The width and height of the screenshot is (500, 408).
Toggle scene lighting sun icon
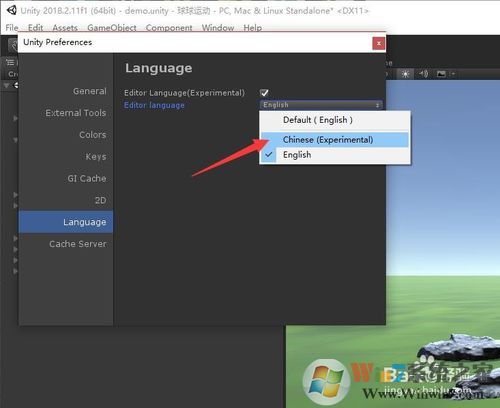(x=405, y=74)
